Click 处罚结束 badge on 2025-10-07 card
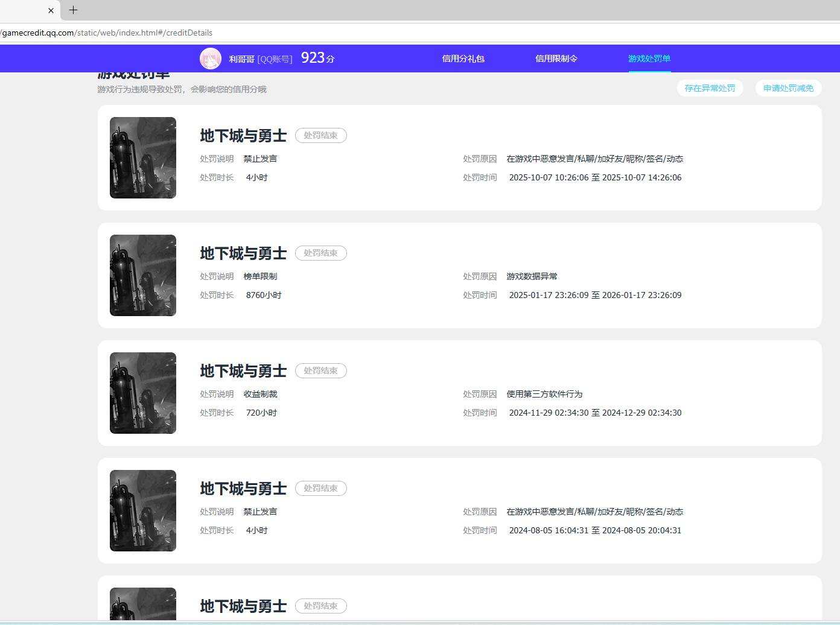The height and width of the screenshot is (625, 840). (x=320, y=136)
